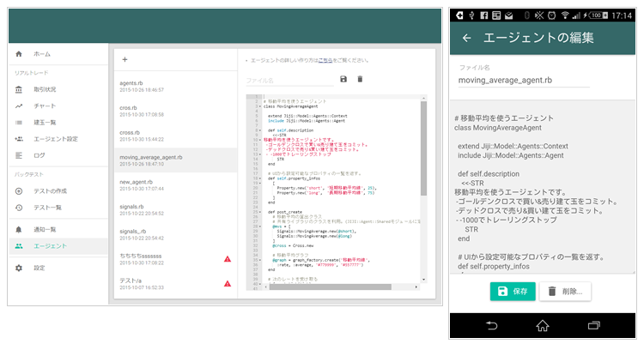
Task: Click the 取引状況 bank icon
Action: point(19,89)
